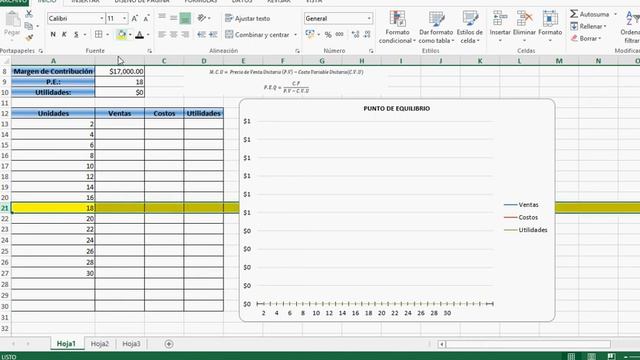Align cell content to the middle vertically
This screenshot has height=360, width=640.
pos(173,18)
